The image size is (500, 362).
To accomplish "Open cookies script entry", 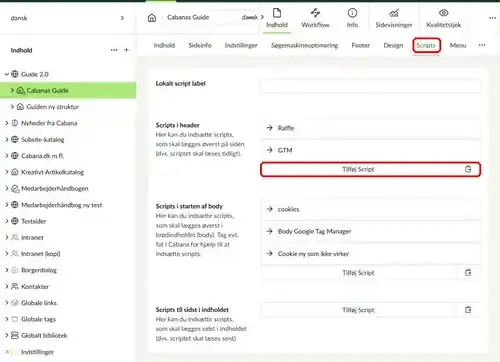I will (x=370, y=209).
